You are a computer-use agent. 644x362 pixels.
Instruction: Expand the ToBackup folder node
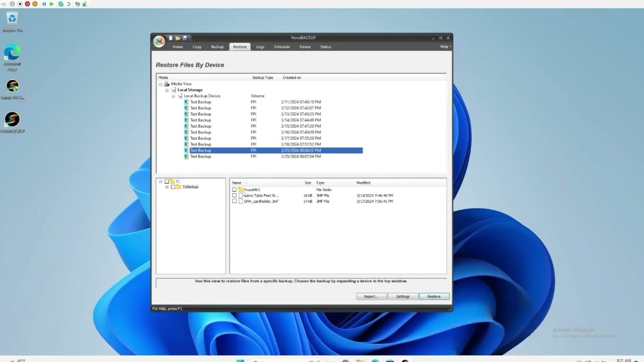click(167, 187)
